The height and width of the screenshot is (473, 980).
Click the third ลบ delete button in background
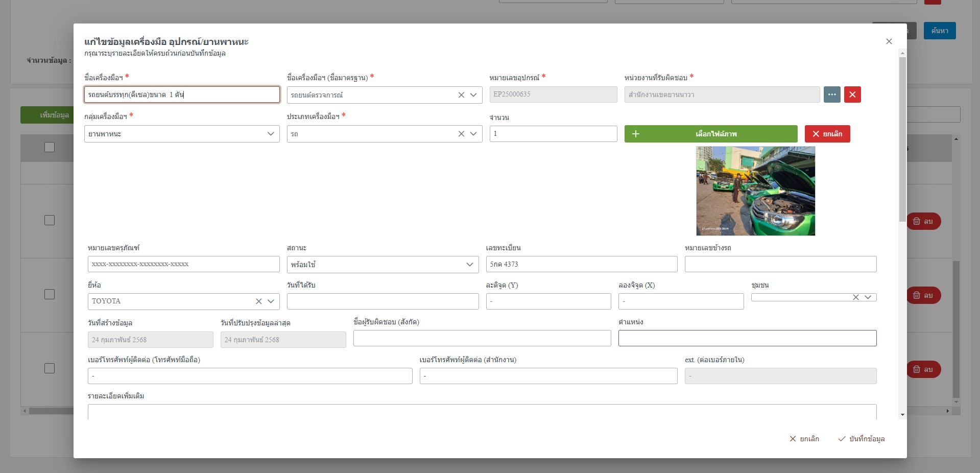click(924, 369)
